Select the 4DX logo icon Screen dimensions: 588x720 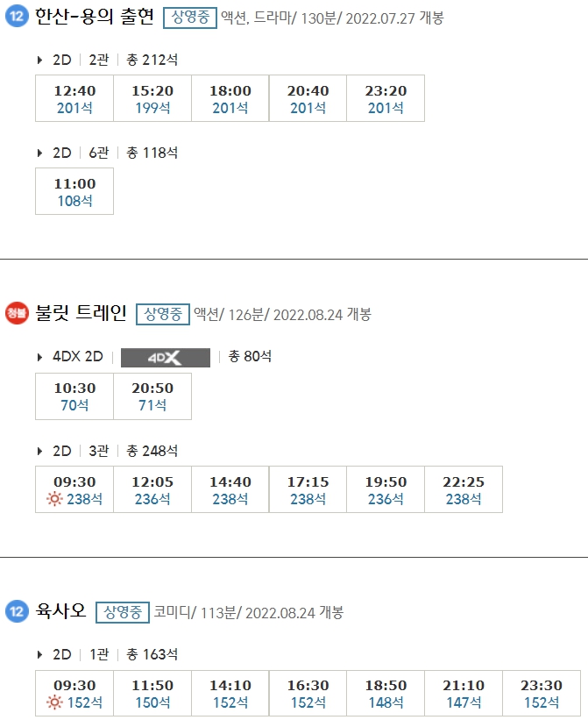[165, 357]
